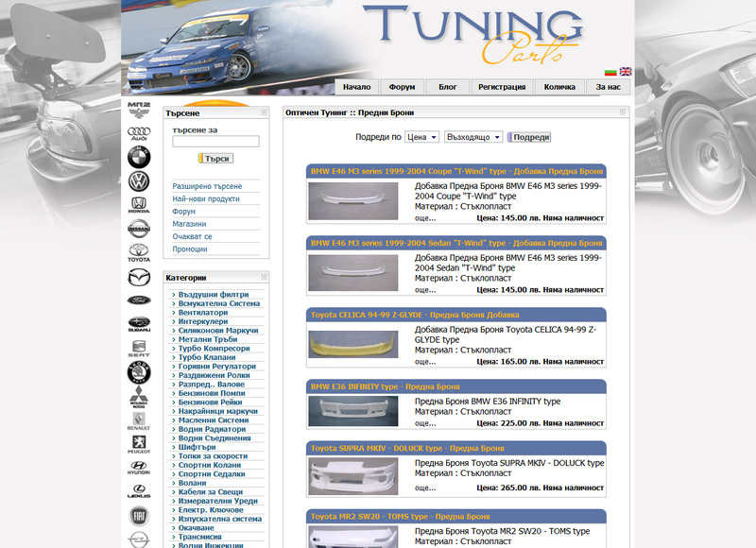Open Спортни Седалки category
The image size is (756, 548).
tap(212, 473)
